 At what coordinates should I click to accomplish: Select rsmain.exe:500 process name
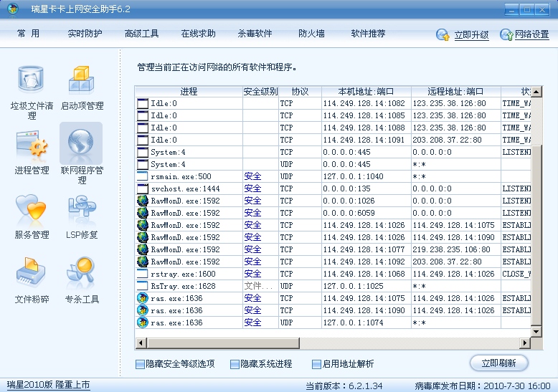pyautogui.click(x=181, y=176)
